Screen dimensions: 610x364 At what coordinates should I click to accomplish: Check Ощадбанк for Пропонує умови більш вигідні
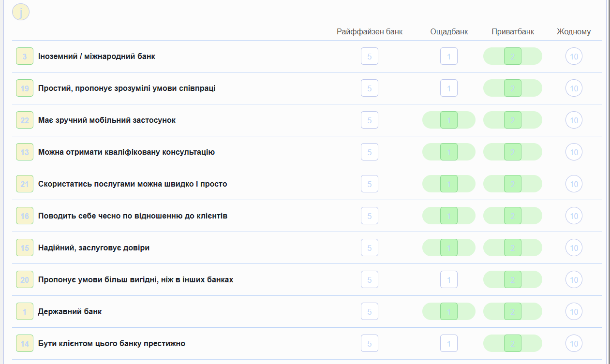coord(449,280)
